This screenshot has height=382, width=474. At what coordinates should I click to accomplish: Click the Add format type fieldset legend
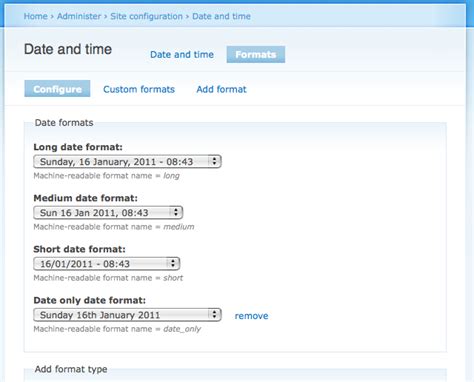pos(71,369)
